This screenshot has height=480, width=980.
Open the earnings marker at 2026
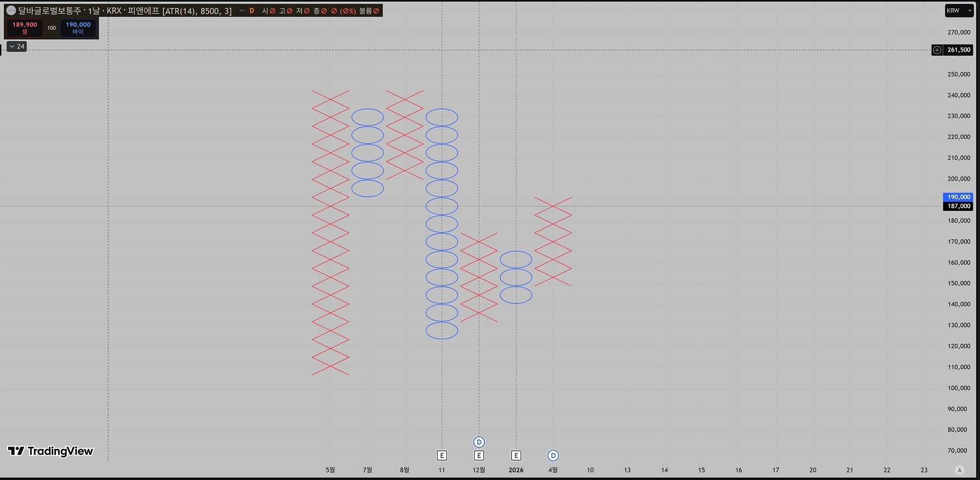pyautogui.click(x=516, y=455)
